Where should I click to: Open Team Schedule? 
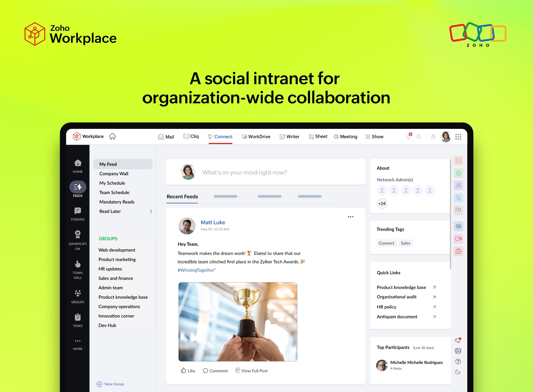(x=114, y=192)
